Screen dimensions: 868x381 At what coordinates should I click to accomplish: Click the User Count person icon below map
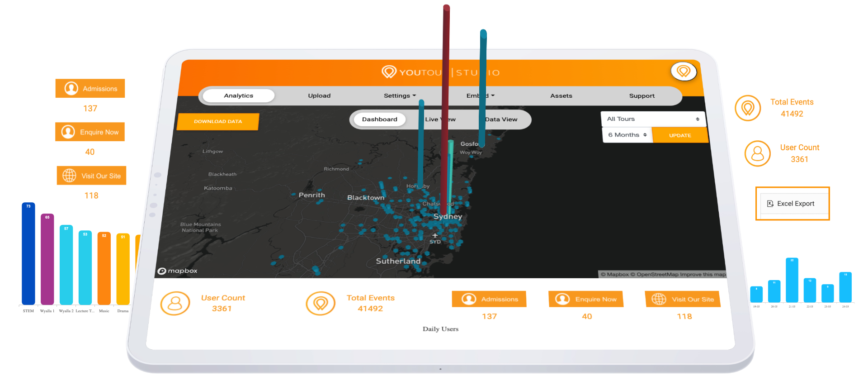click(x=175, y=304)
